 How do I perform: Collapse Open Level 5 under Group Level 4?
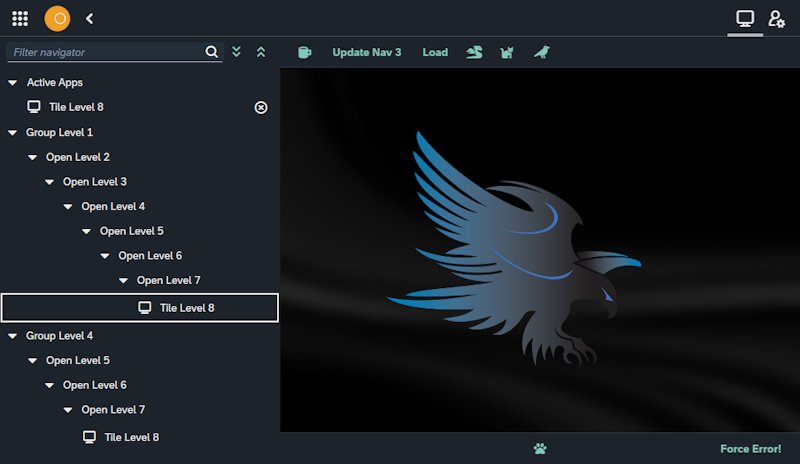point(33,360)
